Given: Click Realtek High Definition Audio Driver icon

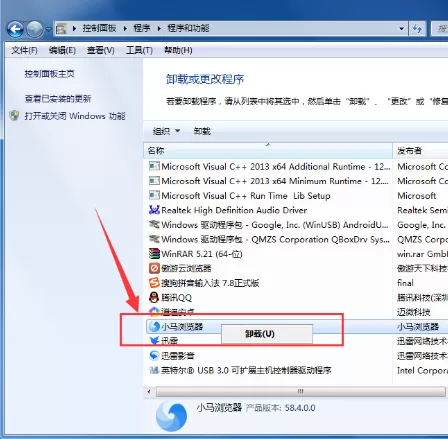Looking at the screenshot, I should coord(154,210).
